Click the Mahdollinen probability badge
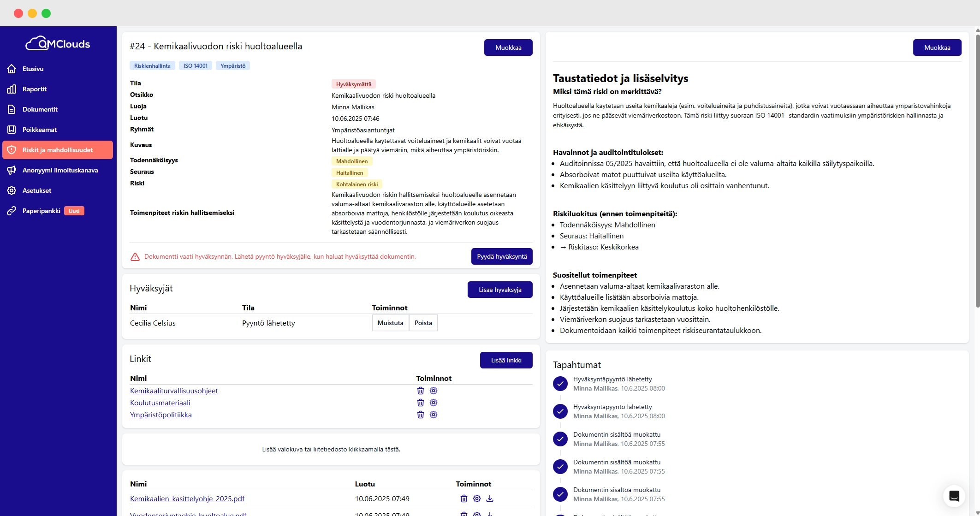Screen dimensions: 980x516 tap(352, 161)
